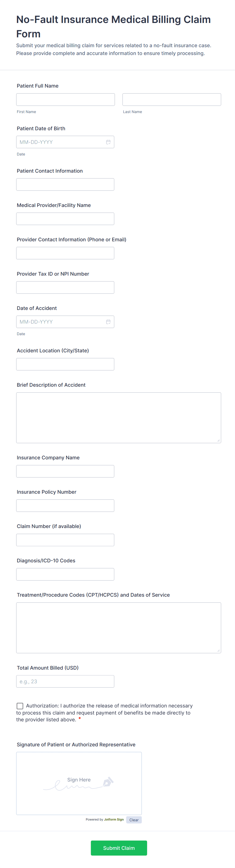The image size is (235, 868).
Task: Open calendar icon for Patient Date of Birth
Action: [108, 142]
